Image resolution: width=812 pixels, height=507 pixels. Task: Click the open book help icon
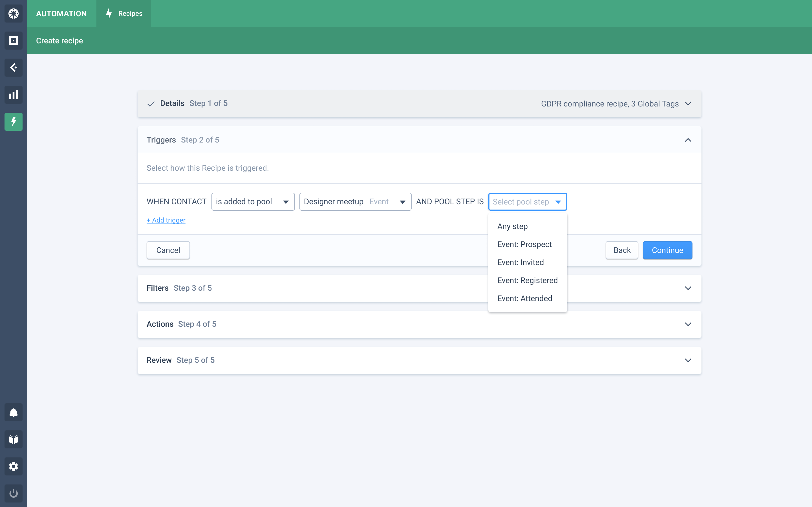(x=14, y=439)
